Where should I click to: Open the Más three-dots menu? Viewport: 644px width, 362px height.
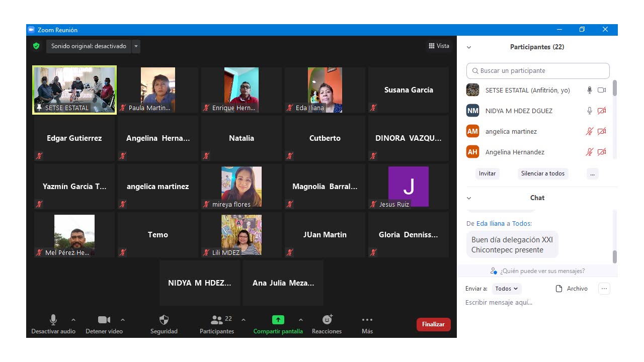pyautogui.click(x=367, y=320)
